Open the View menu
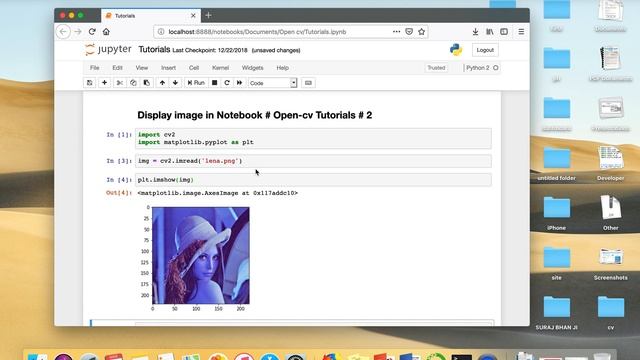Screen dimensions: 640x360 142,68
